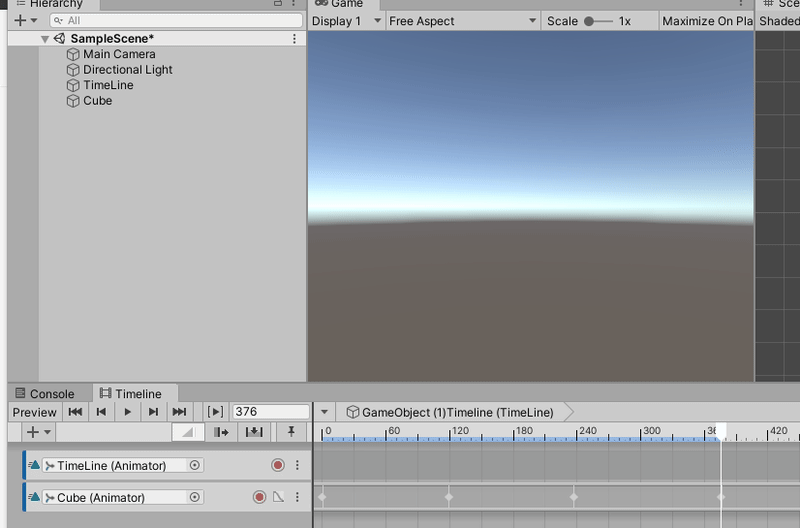Select Cube keyframe near frame 240

[x=574, y=497]
